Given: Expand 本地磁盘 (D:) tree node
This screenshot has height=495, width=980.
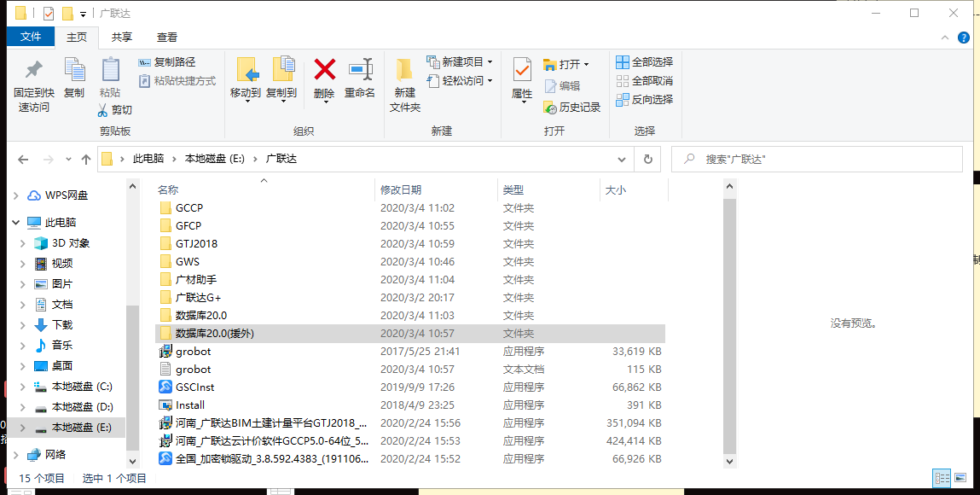Looking at the screenshot, I should [x=23, y=407].
